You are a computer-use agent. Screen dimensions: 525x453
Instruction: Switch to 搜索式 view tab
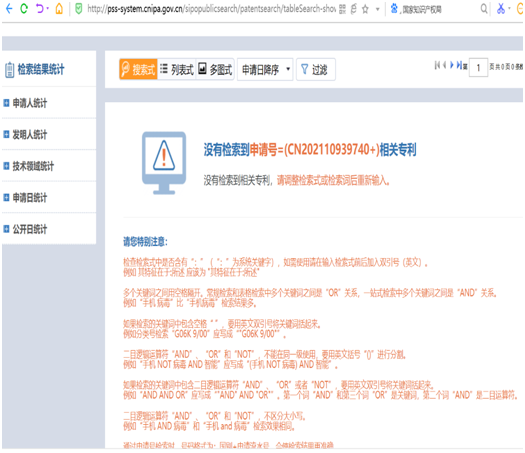(x=138, y=69)
